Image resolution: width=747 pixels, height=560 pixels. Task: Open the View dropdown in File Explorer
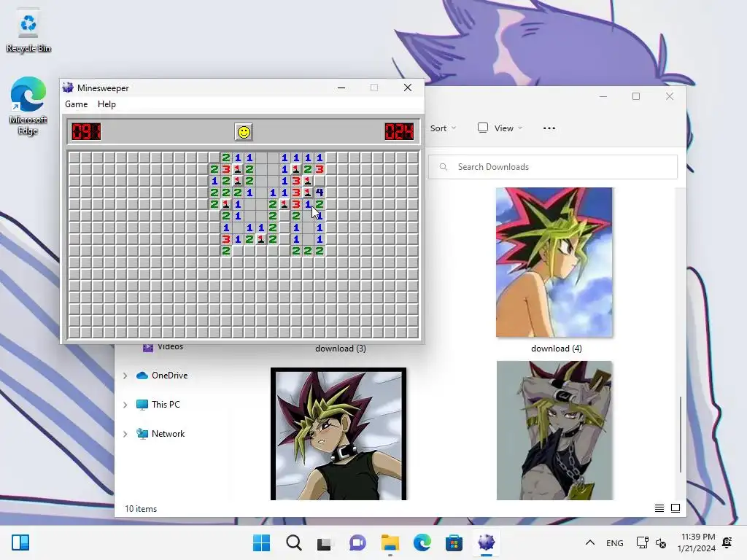pos(500,128)
